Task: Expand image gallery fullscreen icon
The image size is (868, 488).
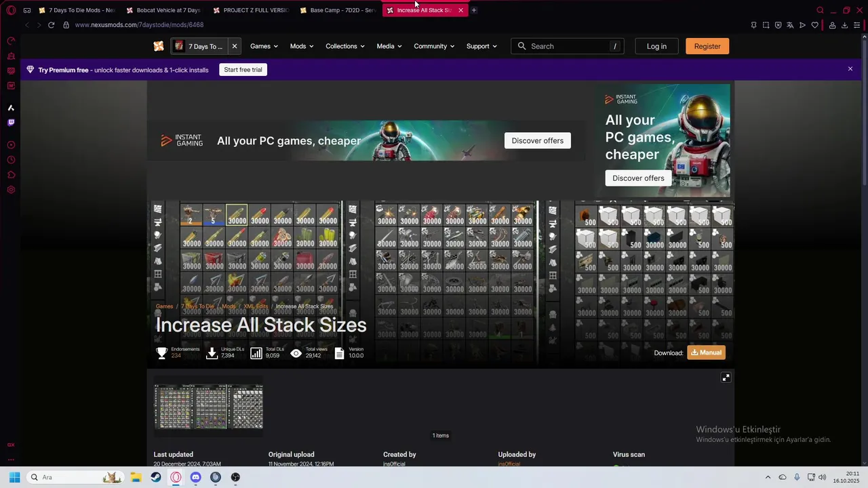Action: coord(726,378)
